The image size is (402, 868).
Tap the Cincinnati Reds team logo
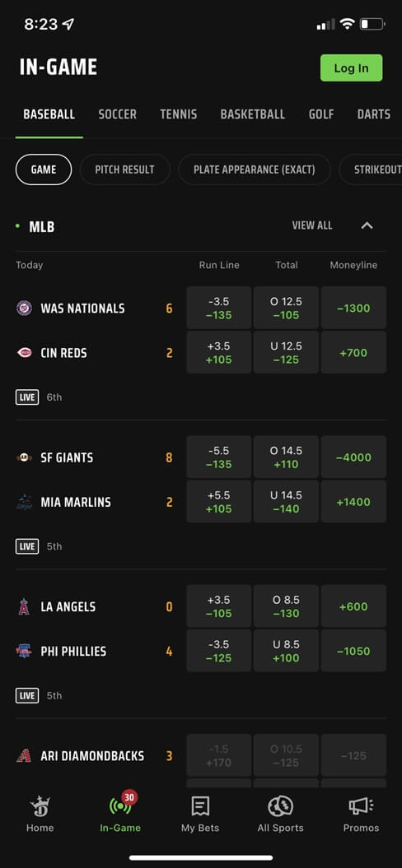[x=25, y=353]
